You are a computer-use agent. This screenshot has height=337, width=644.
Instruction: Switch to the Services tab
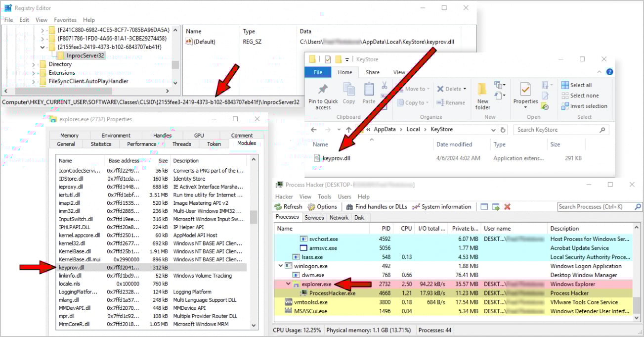pos(314,217)
